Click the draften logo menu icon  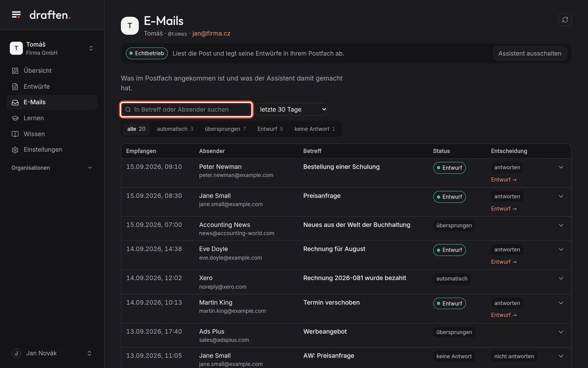pyautogui.click(x=16, y=15)
